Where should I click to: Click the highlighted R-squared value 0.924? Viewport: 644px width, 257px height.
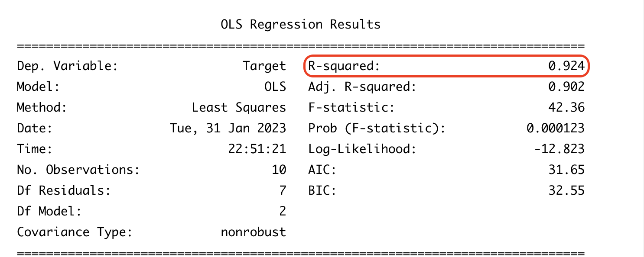[x=566, y=66]
